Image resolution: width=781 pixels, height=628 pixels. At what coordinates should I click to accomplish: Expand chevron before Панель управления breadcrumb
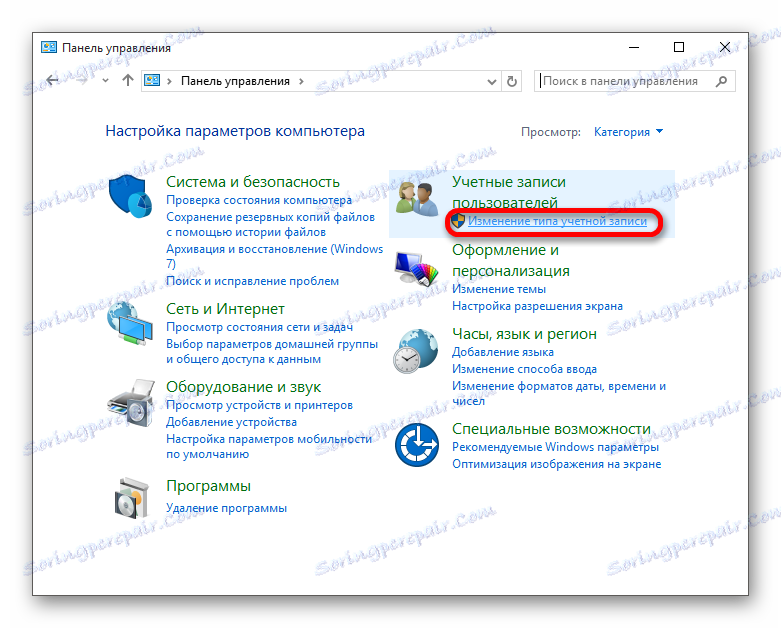point(169,81)
